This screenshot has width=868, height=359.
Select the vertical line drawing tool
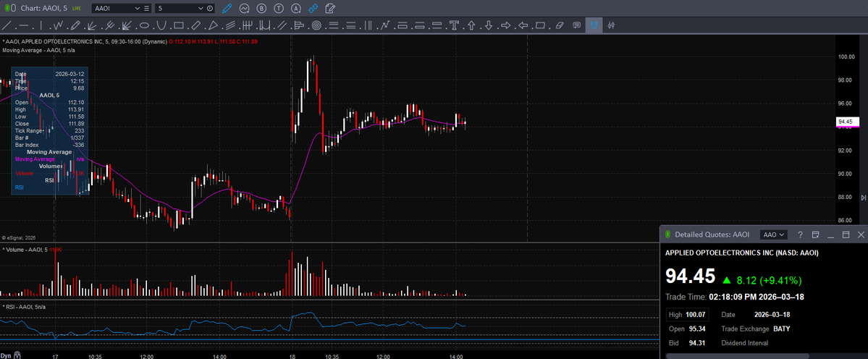[41, 25]
